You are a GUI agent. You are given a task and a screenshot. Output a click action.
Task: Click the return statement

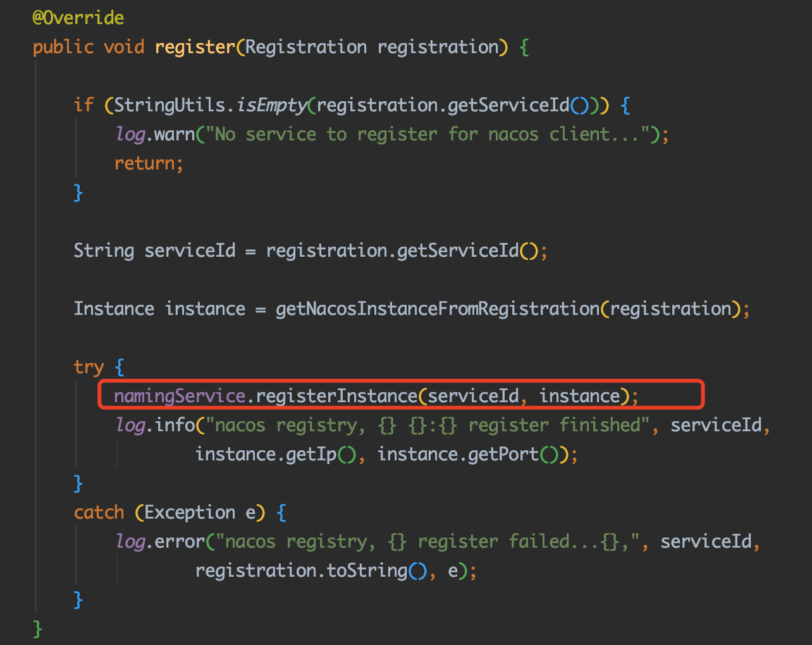[x=149, y=163]
